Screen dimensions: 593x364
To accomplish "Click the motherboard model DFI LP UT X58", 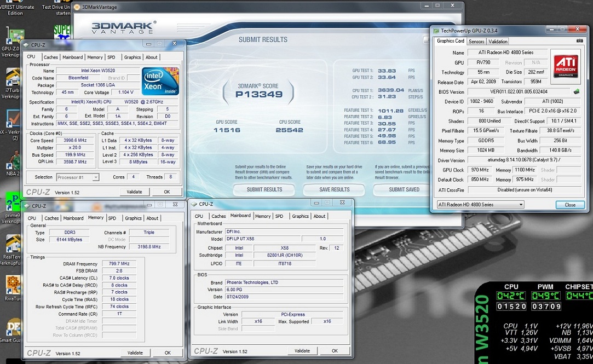I will 263,239.
